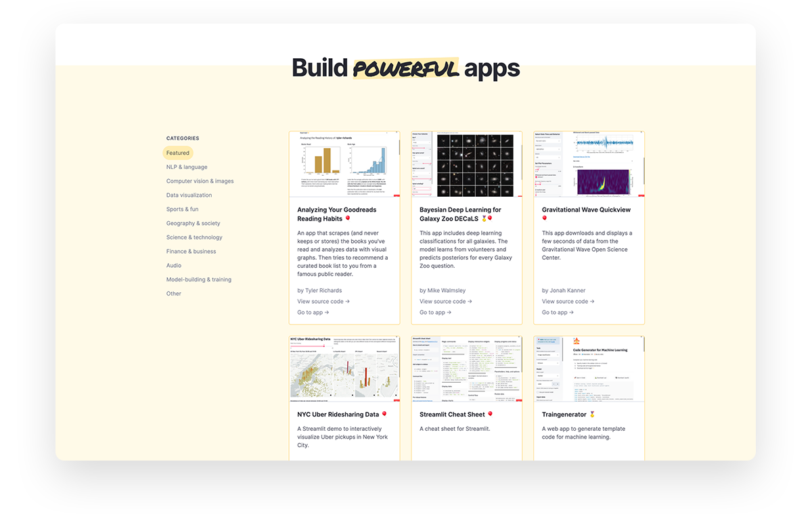Open Traingenerator app thumbnail

click(x=589, y=369)
